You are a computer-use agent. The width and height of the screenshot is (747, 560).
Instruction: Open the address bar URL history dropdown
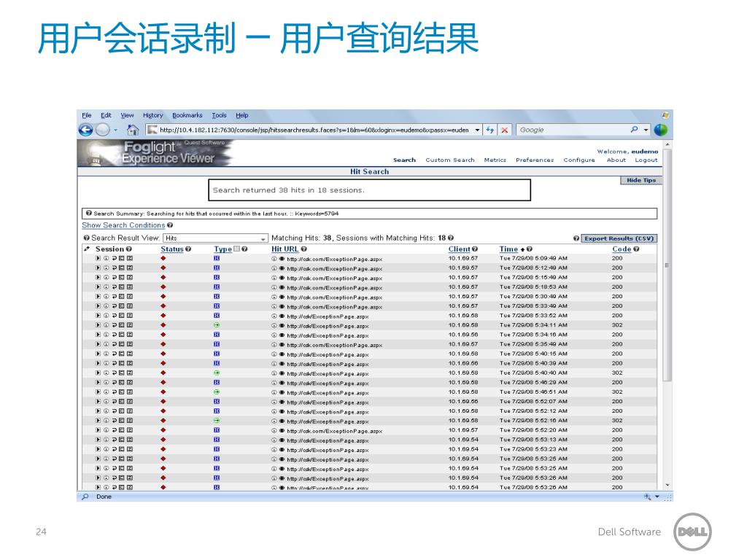(x=477, y=130)
